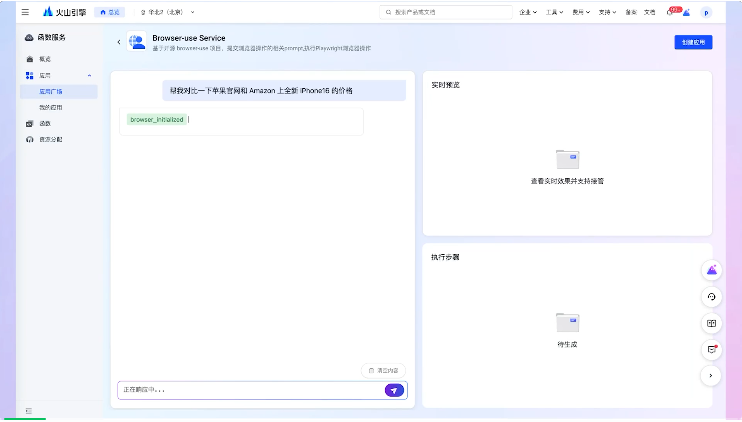The width and height of the screenshot is (742, 422).
Task: Open the 备案 link in header
Action: click(x=631, y=12)
